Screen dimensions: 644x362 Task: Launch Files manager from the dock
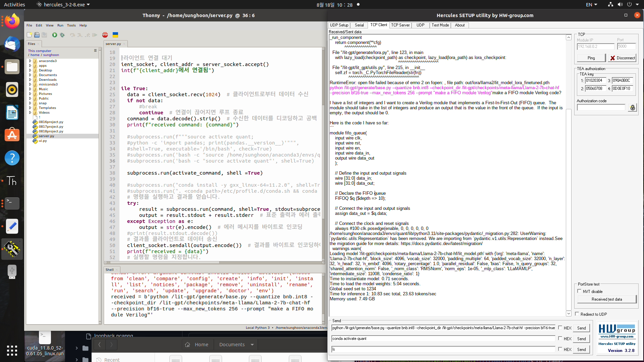click(12, 67)
